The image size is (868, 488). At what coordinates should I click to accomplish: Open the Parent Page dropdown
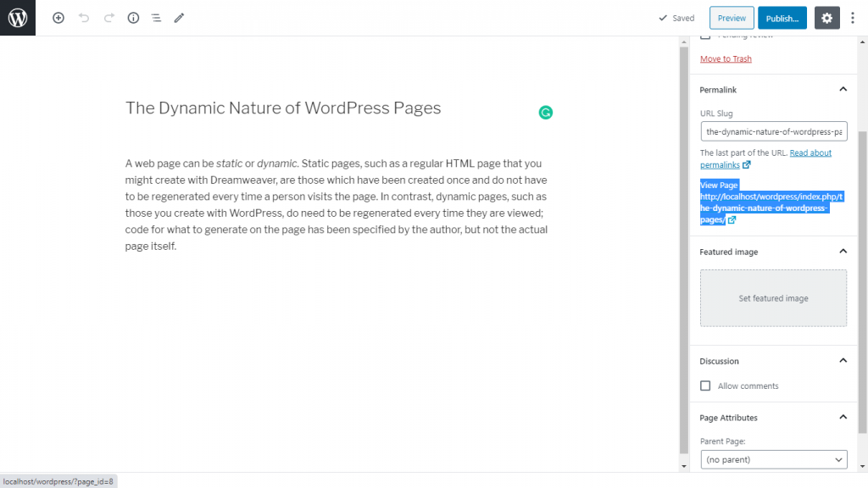pyautogui.click(x=773, y=460)
